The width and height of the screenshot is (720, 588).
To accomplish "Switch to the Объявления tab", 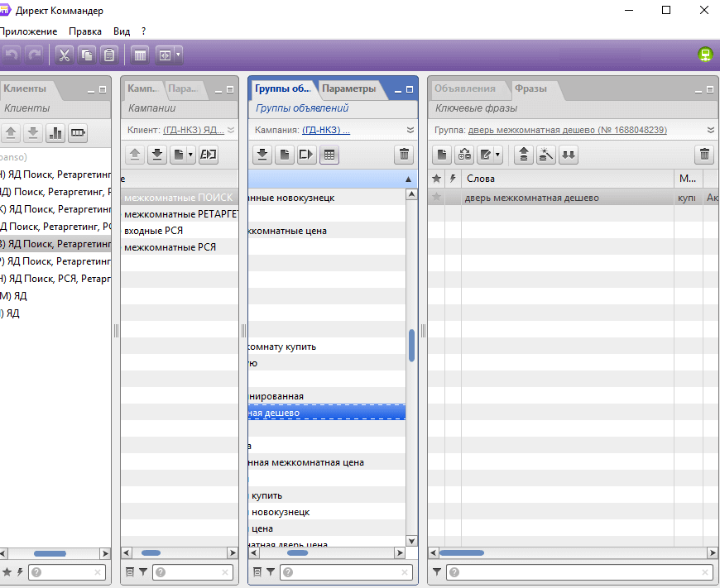I will 464,88.
